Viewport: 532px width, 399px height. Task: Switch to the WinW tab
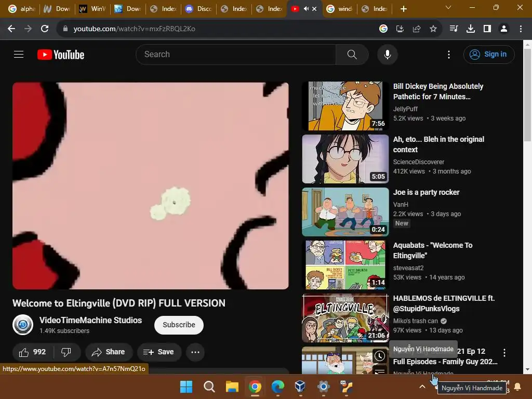(92, 9)
